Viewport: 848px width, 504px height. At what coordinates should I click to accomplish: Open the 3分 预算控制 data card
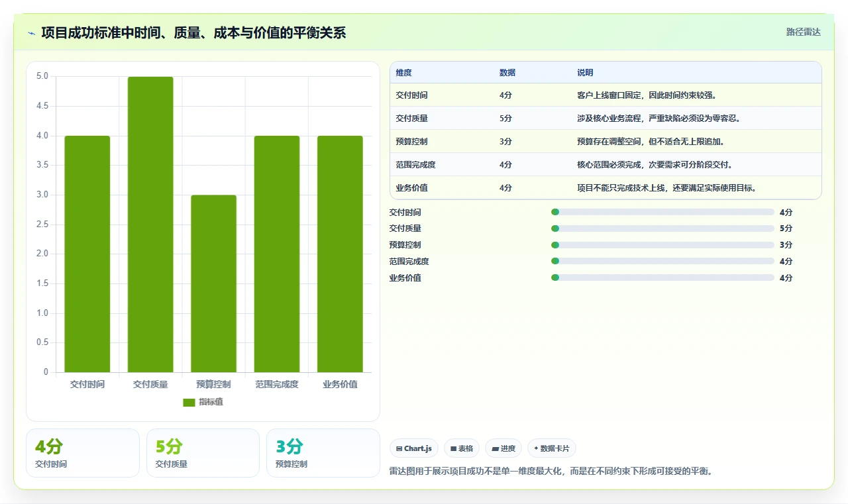[x=323, y=453]
